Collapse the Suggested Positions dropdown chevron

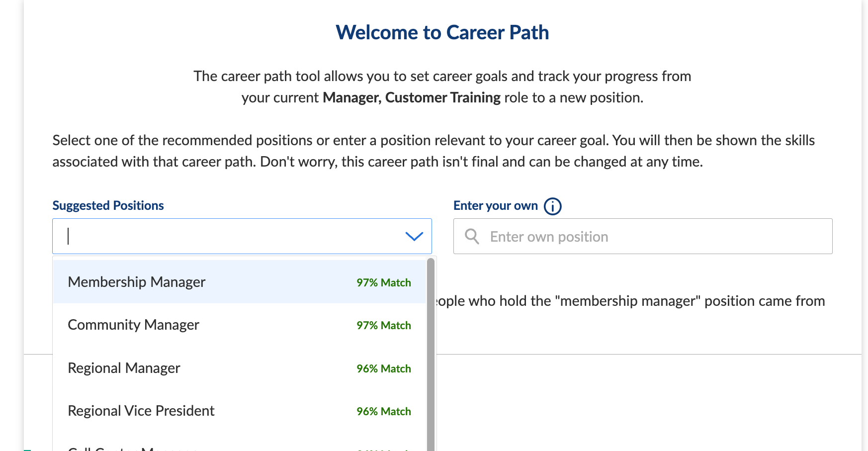click(x=414, y=237)
